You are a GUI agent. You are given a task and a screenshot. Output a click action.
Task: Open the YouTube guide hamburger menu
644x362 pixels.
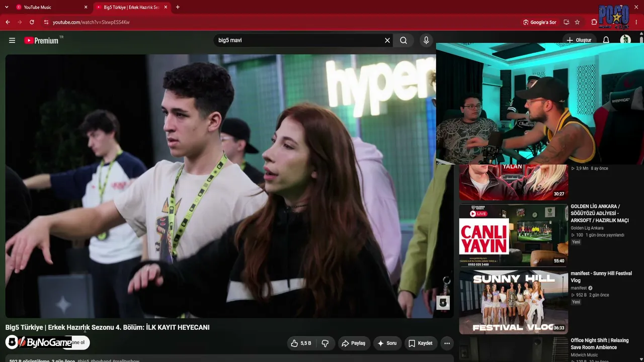click(x=12, y=40)
